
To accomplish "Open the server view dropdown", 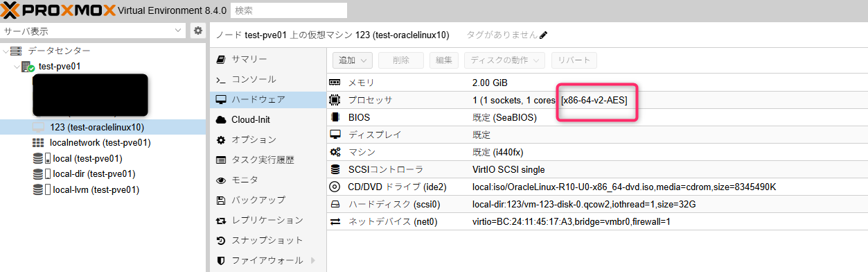I will click(94, 31).
